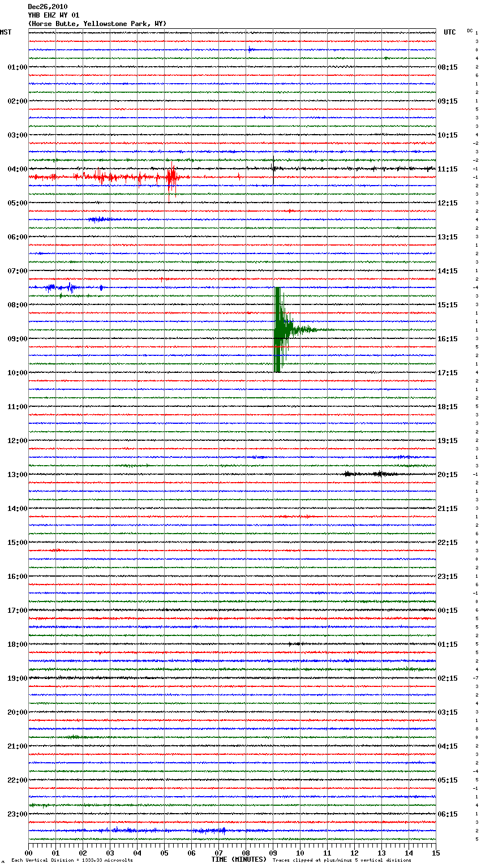Click the 08:15 UTC time label

448,67
